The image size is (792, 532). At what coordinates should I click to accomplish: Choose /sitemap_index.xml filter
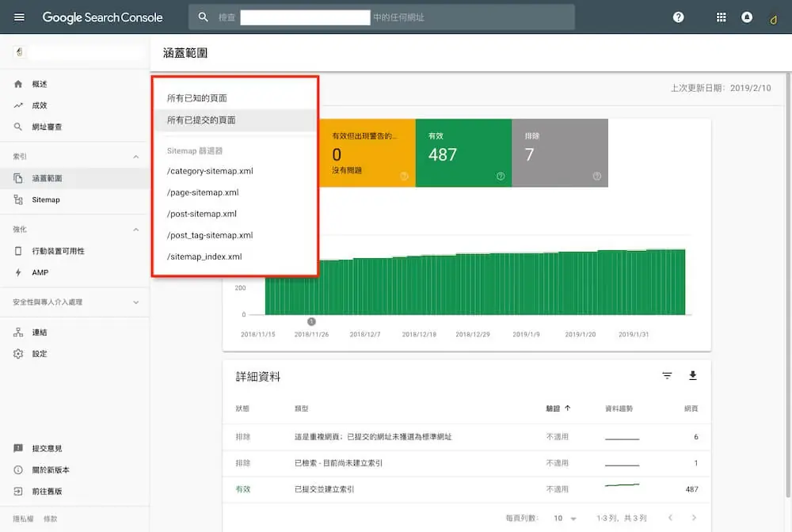point(235,257)
